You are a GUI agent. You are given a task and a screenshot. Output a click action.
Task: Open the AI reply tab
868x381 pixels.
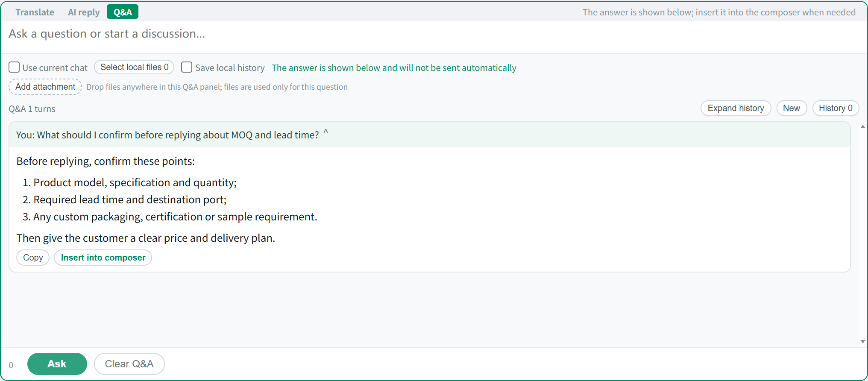point(84,12)
